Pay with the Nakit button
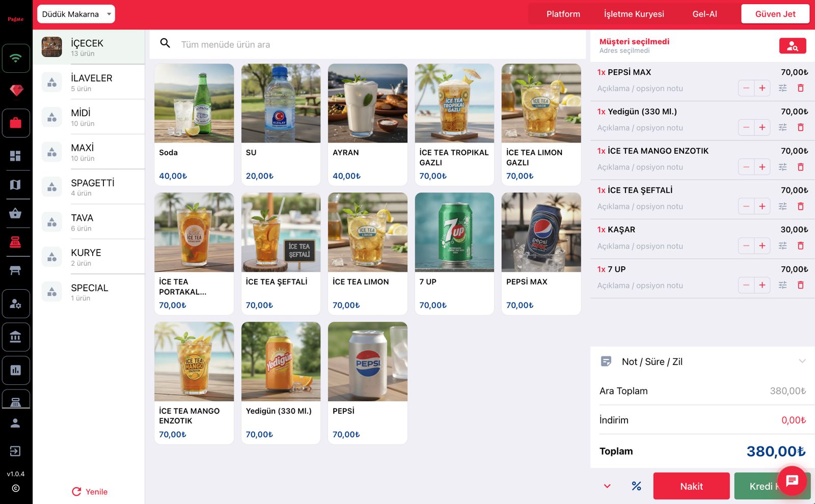The height and width of the screenshot is (504, 815). point(691,486)
